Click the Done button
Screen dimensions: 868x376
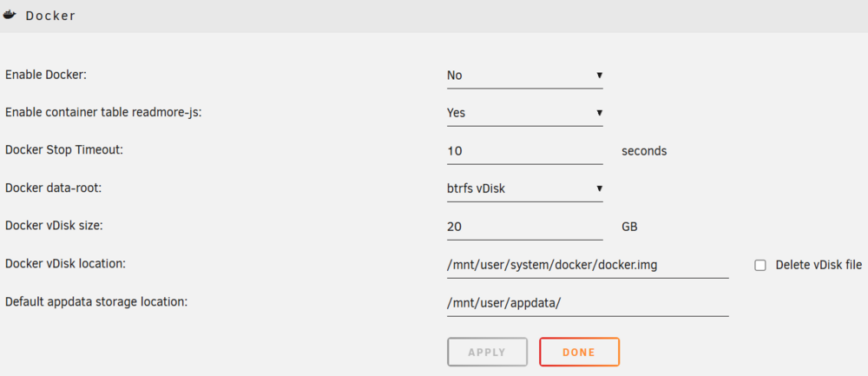(x=579, y=353)
